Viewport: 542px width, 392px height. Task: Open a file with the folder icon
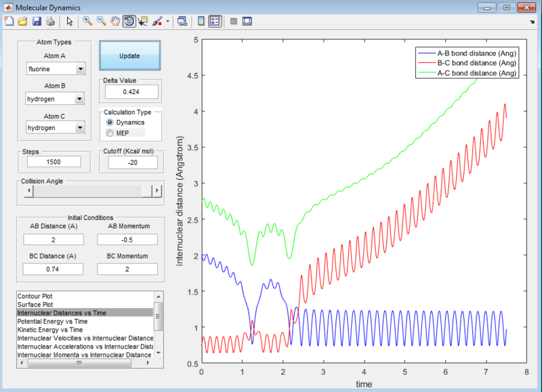pyautogui.click(x=22, y=22)
